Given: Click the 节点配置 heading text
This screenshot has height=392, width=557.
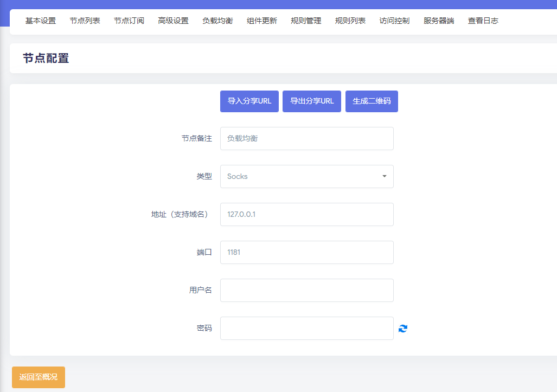Looking at the screenshot, I should (46, 58).
